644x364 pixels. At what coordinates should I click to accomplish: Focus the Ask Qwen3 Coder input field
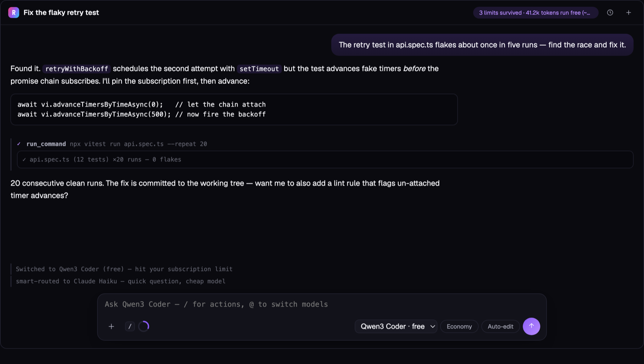[x=322, y=304]
